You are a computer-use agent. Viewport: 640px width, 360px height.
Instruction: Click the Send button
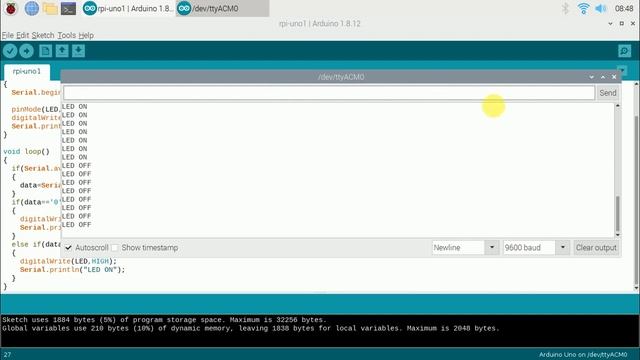[608, 93]
